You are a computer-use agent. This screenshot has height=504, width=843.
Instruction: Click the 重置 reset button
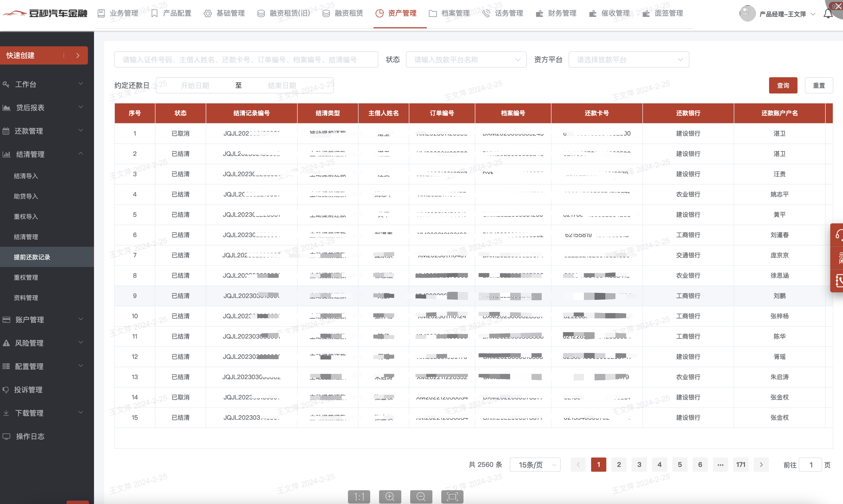point(819,85)
